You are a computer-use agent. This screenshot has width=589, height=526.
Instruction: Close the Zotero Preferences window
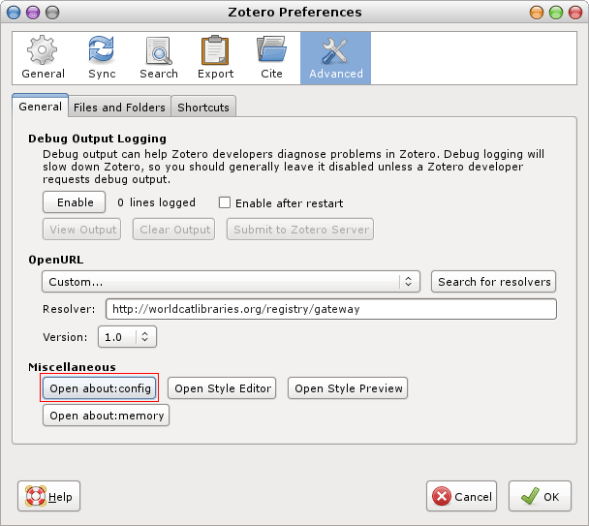(575, 12)
